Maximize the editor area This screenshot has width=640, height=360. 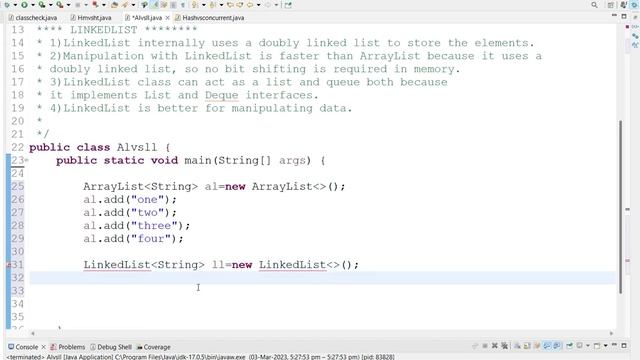point(624,16)
